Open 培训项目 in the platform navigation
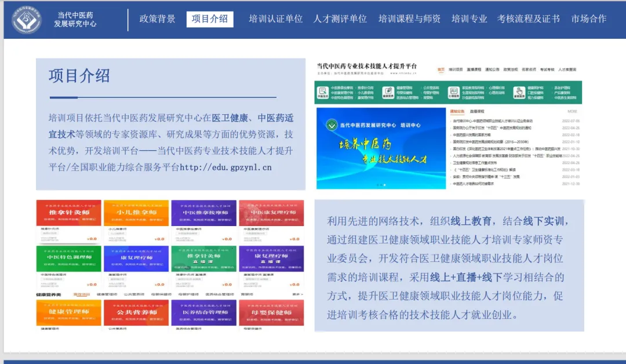 (x=456, y=70)
